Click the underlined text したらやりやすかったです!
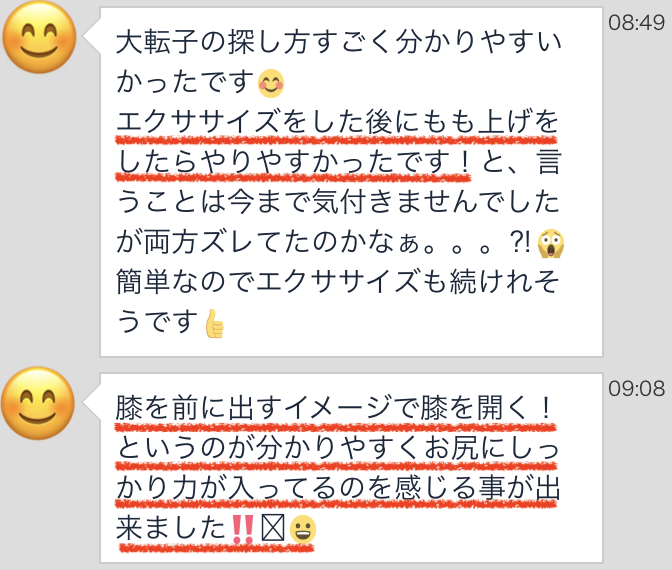Image resolution: width=672 pixels, height=570 pixels. (x=294, y=162)
